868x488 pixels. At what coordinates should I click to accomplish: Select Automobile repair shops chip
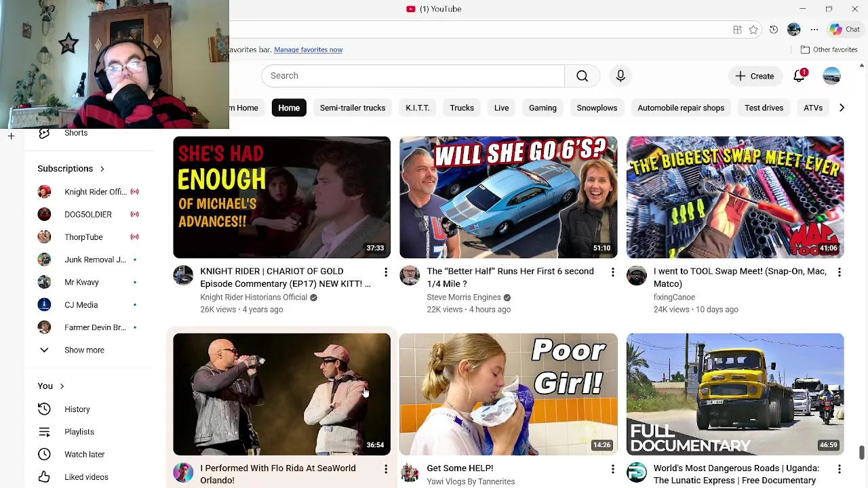[681, 108]
